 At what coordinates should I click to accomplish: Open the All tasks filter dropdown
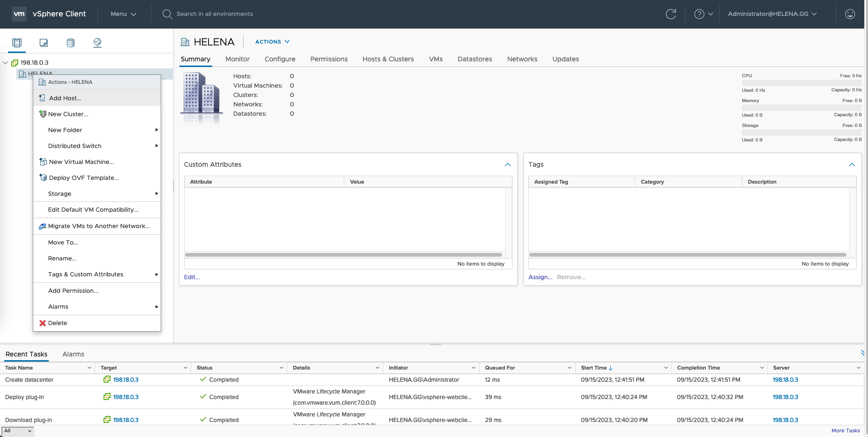coord(18,431)
